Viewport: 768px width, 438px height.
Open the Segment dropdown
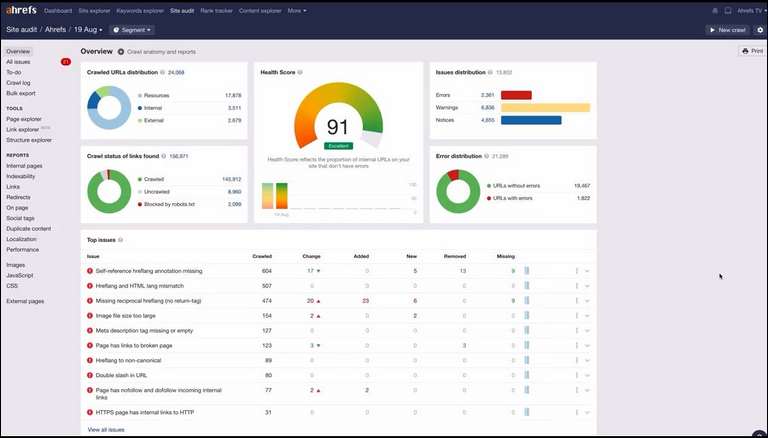click(x=132, y=30)
